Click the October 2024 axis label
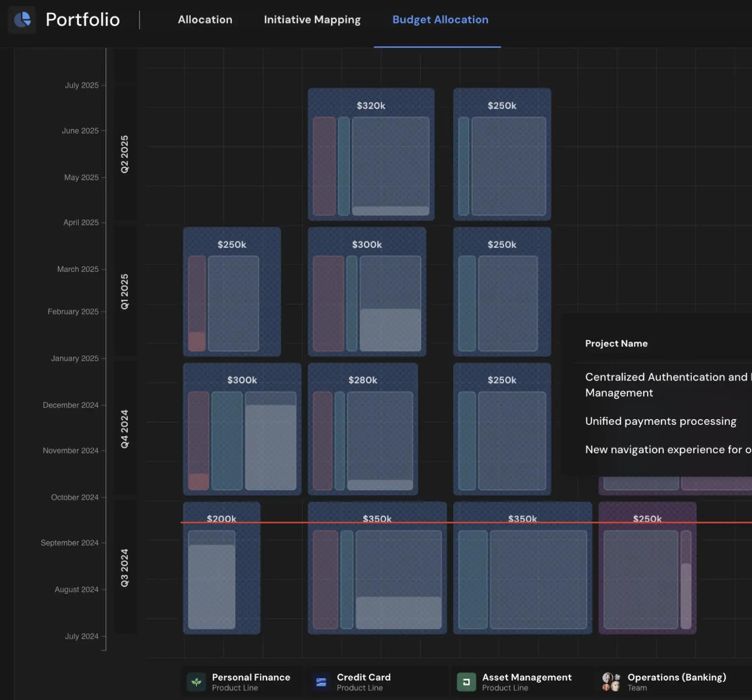752x700 pixels. tap(75, 497)
